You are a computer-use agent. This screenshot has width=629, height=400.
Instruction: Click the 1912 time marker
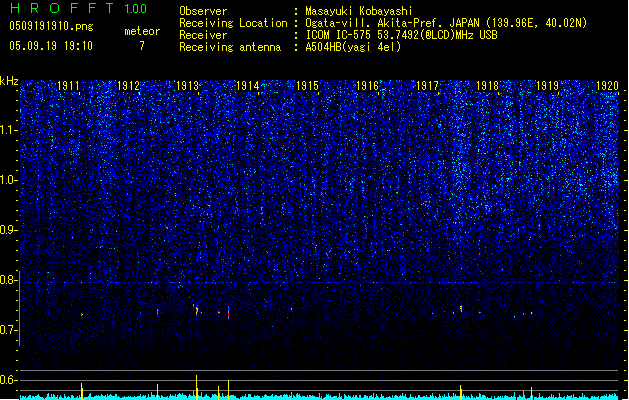click(128, 86)
